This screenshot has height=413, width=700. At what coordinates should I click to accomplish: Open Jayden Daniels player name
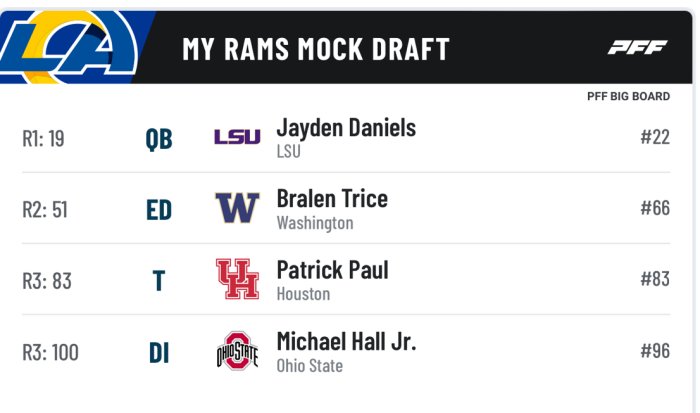coord(346,128)
